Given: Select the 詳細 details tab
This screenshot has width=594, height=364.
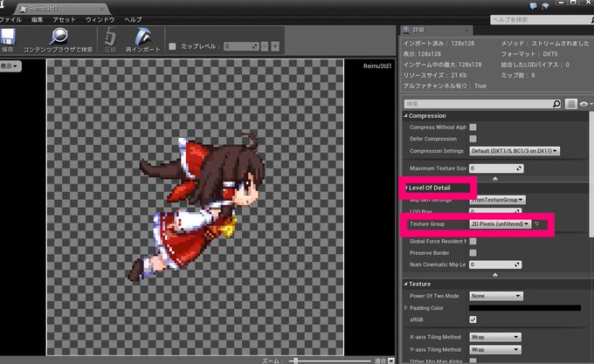Looking at the screenshot, I should coord(436,31).
